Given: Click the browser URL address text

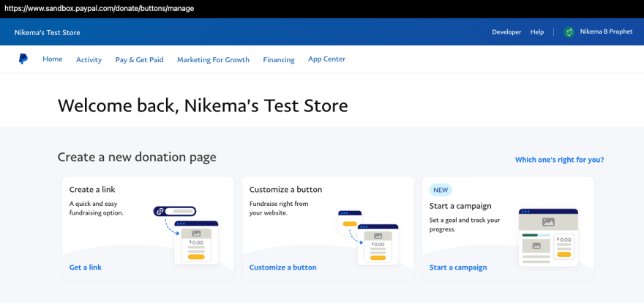Looking at the screenshot, I should pyautogui.click(x=99, y=8).
